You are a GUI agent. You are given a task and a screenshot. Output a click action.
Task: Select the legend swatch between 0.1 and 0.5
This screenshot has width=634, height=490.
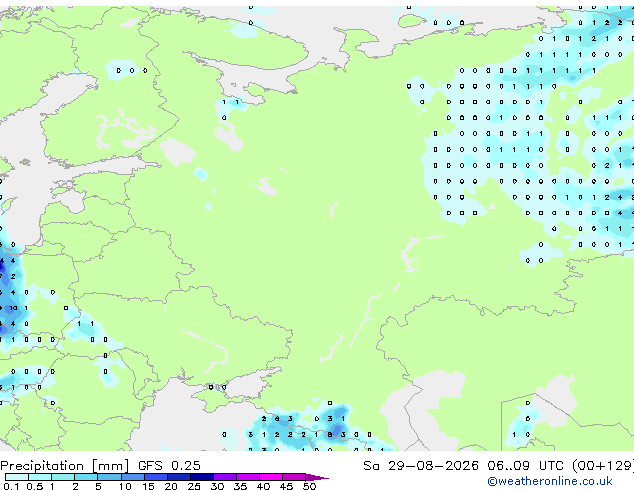17,477
